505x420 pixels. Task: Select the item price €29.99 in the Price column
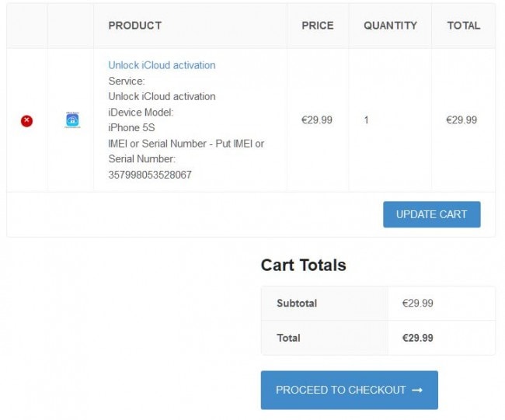click(316, 120)
